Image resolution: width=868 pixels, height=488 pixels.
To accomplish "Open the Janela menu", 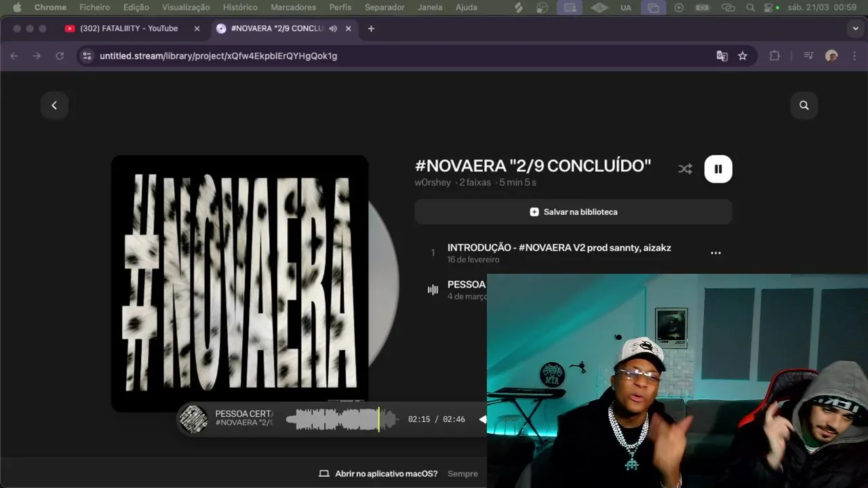I will [x=430, y=7].
